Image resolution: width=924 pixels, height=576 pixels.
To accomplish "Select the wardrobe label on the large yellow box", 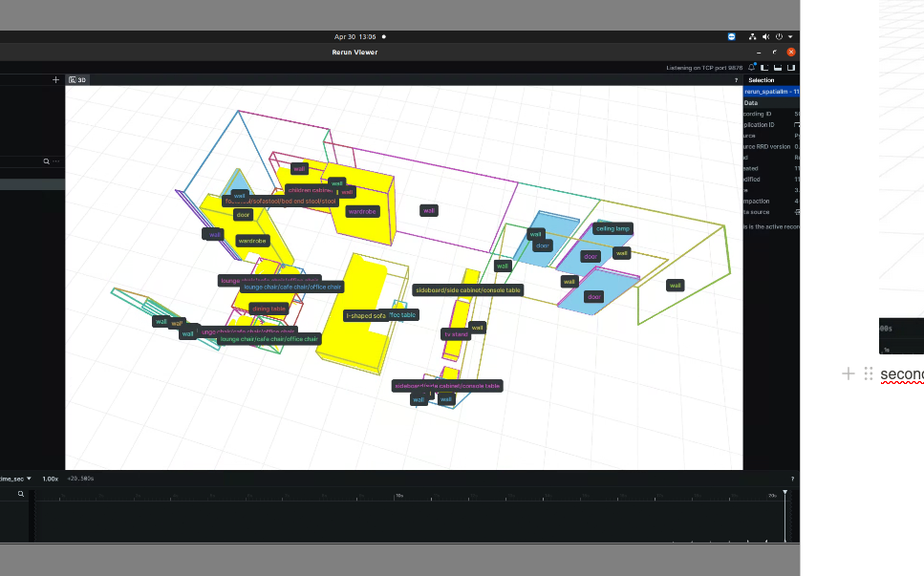I will 362,211.
